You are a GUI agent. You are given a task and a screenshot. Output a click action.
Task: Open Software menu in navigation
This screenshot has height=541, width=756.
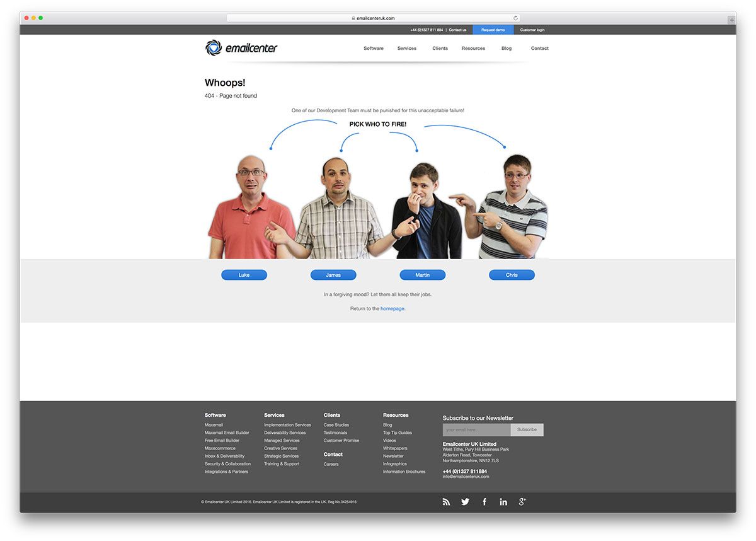click(374, 49)
